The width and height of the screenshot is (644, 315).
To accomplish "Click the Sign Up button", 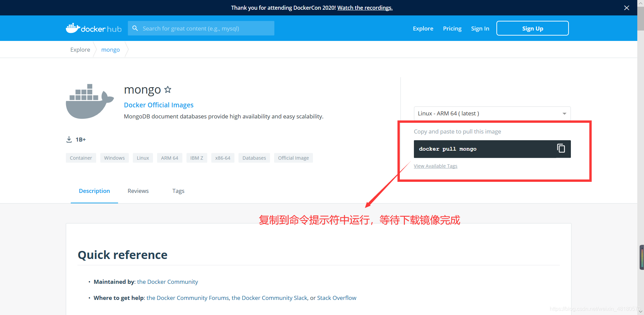I will pos(532,28).
